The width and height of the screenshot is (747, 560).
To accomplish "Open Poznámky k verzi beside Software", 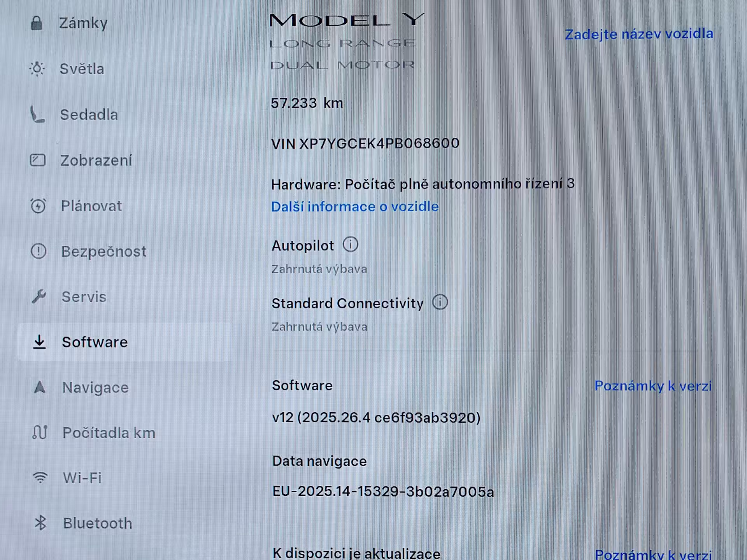I will 653,386.
